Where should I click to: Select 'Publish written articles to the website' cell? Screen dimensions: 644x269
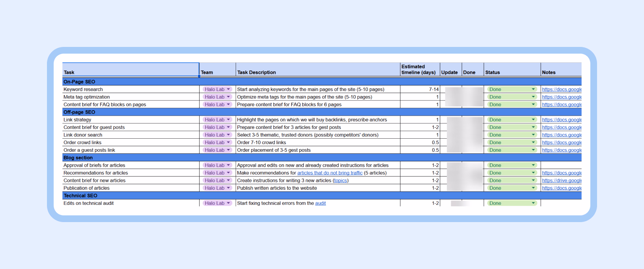(x=318, y=188)
